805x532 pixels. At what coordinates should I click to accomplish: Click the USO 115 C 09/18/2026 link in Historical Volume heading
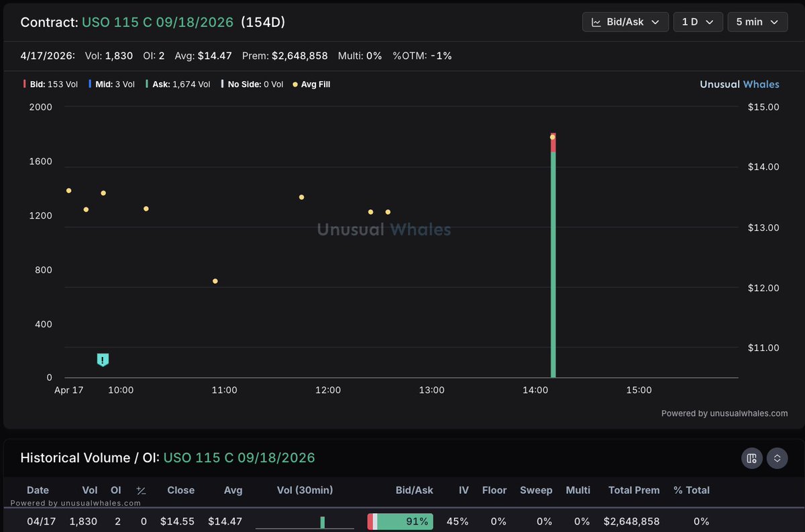[x=239, y=458]
